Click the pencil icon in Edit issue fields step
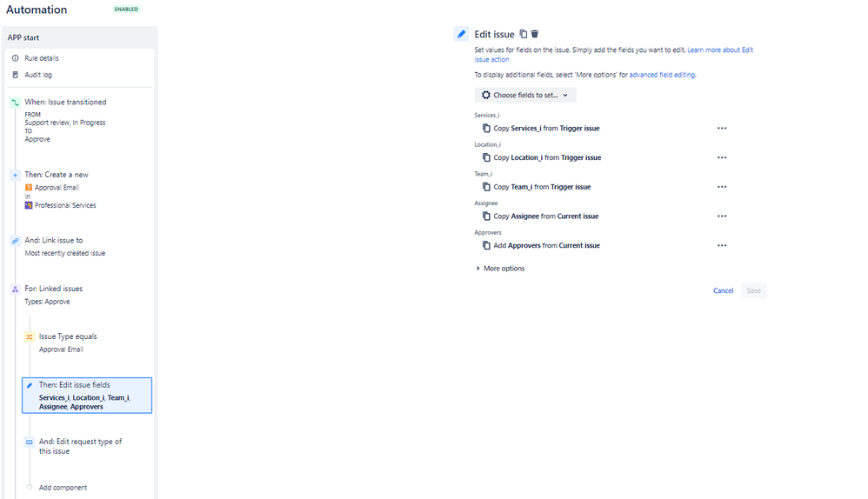The width and height of the screenshot is (868, 499). pyautogui.click(x=30, y=385)
